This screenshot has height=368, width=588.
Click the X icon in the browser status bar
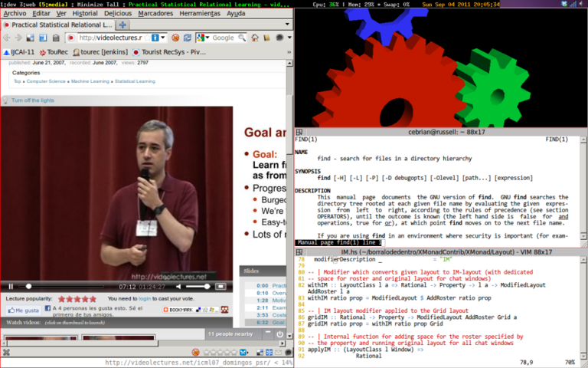(6, 352)
